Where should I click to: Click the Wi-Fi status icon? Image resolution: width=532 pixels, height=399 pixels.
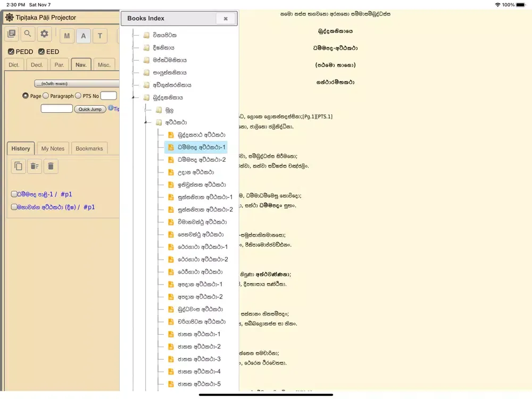[x=498, y=5]
